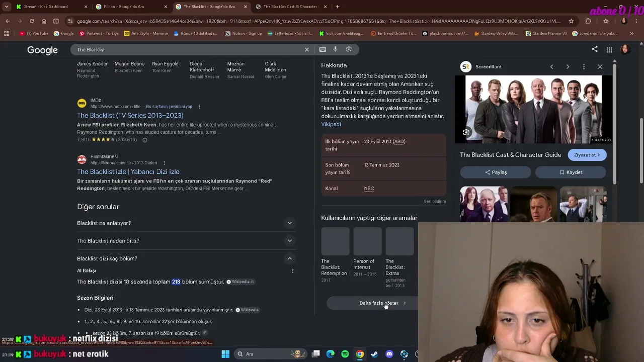This screenshot has width=644, height=362.
Task: Open the Letterboxd bookmark
Action: point(290,34)
